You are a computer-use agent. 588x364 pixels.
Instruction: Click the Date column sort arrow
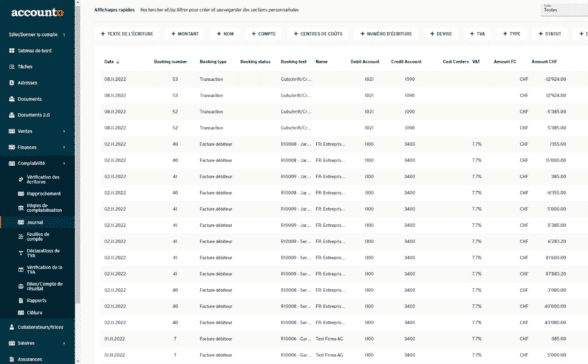pyautogui.click(x=118, y=62)
